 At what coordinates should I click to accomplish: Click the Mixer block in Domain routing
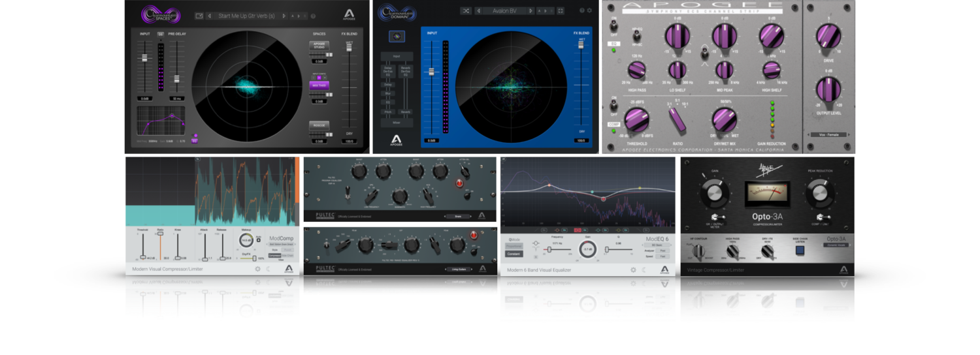coord(397,123)
